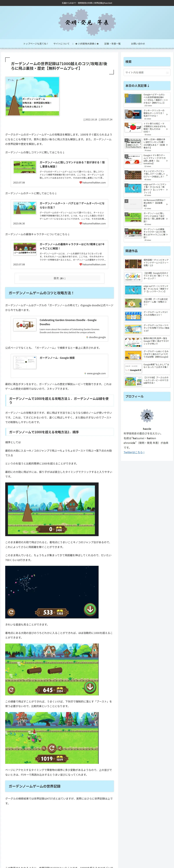Click the Twitterはこちら profile link
Viewport: 174px width, 868px height.
click(x=134, y=452)
